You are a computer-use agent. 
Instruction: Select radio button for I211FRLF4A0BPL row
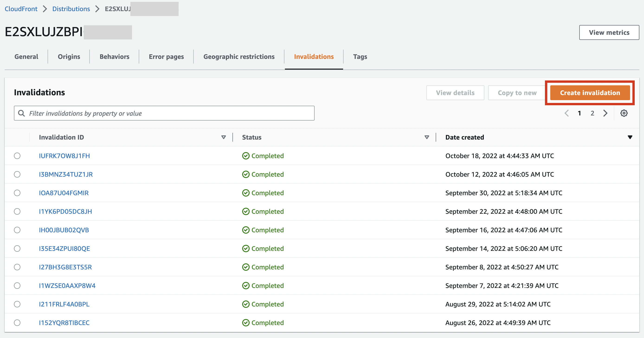[x=17, y=304]
